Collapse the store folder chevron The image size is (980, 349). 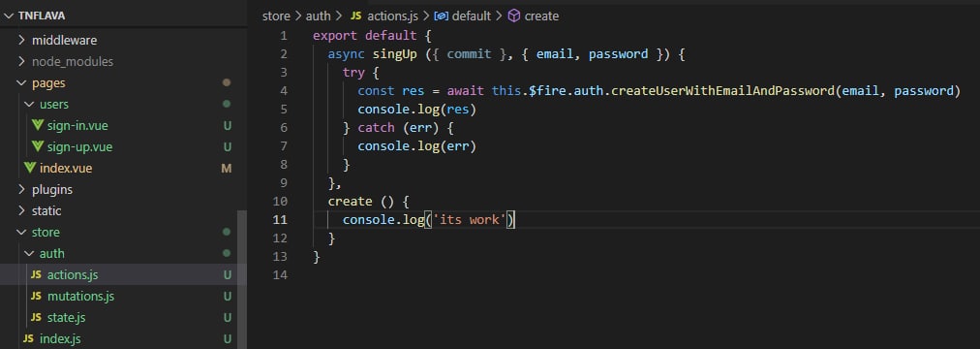pyautogui.click(x=21, y=232)
